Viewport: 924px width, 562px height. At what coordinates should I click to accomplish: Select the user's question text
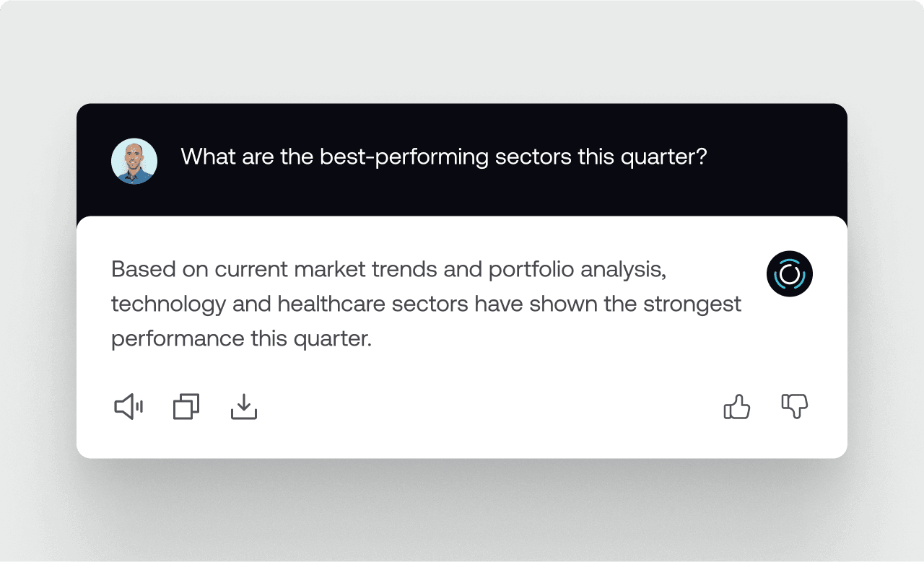coord(443,157)
